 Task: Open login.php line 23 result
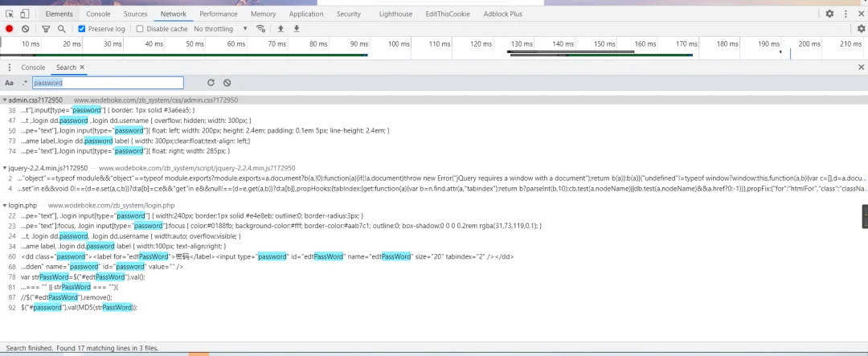tap(434, 226)
